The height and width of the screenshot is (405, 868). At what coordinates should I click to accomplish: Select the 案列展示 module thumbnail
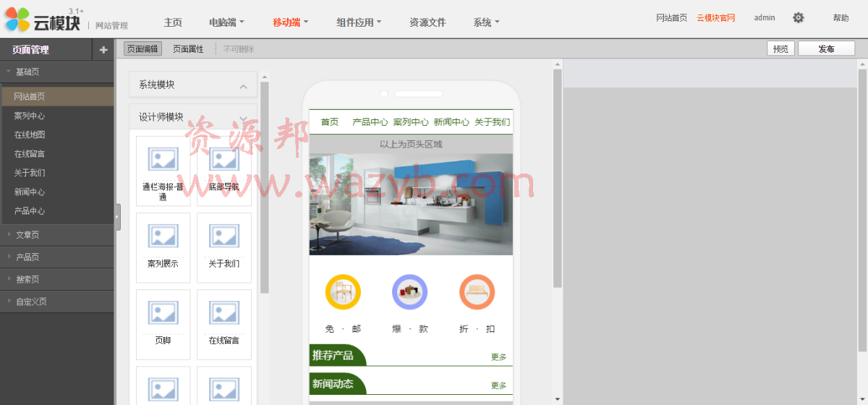[163, 248]
